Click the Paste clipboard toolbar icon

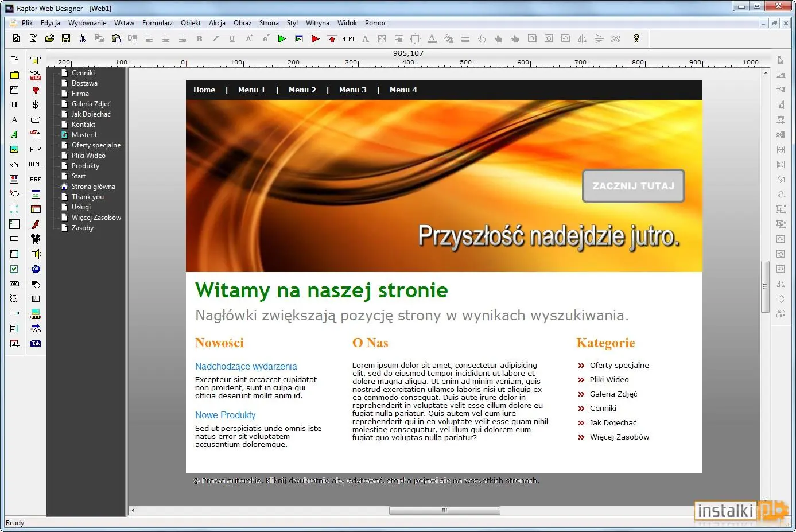point(116,38)
